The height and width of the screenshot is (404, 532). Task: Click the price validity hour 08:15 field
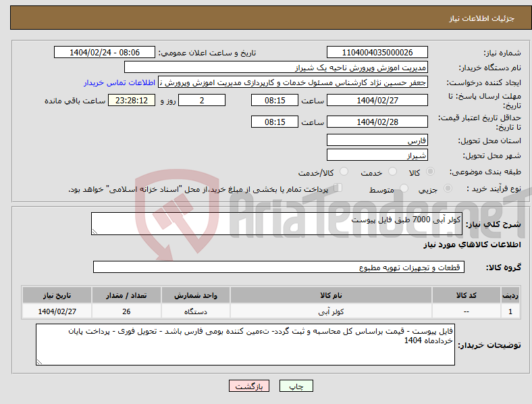click(275, 122)
